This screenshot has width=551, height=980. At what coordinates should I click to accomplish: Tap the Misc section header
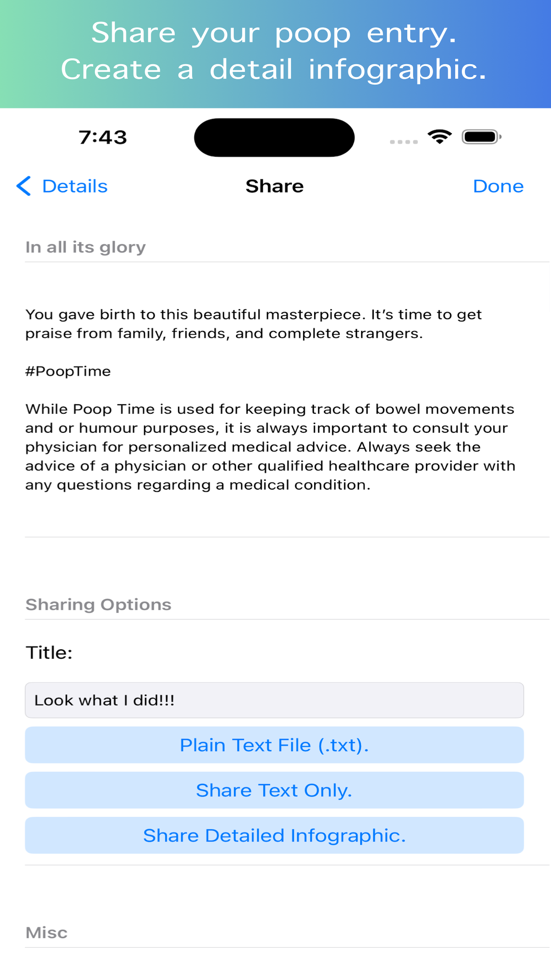46,933
